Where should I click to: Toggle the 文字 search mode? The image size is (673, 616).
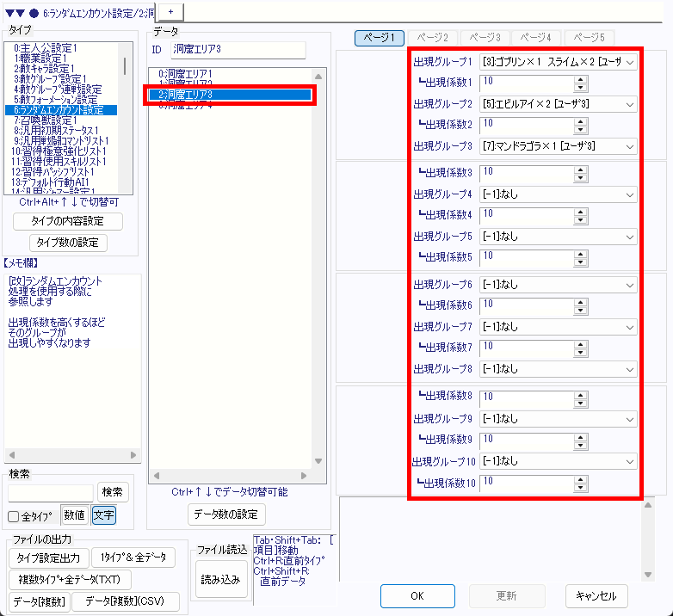[x=103, y=515]
